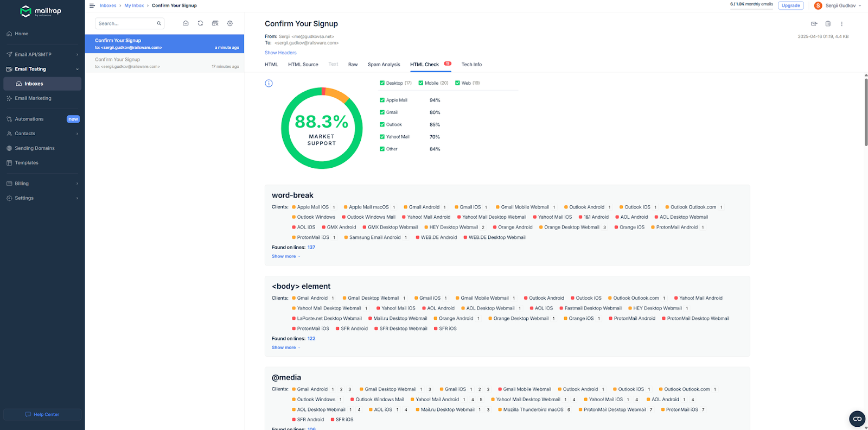
Task: Uncheck the Web (19) checkbox
Action: pyautogui.click(x=457, y=83)
